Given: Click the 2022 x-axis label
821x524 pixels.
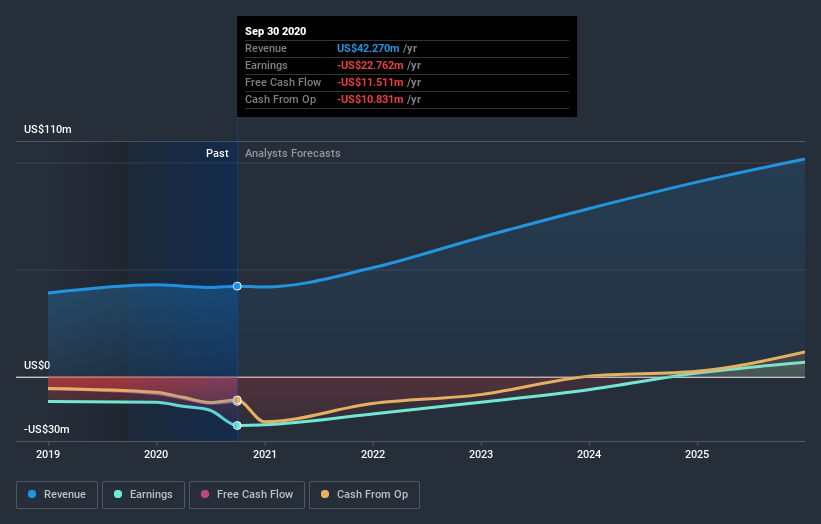Looking at the screenshot, I should coord(373,454).
